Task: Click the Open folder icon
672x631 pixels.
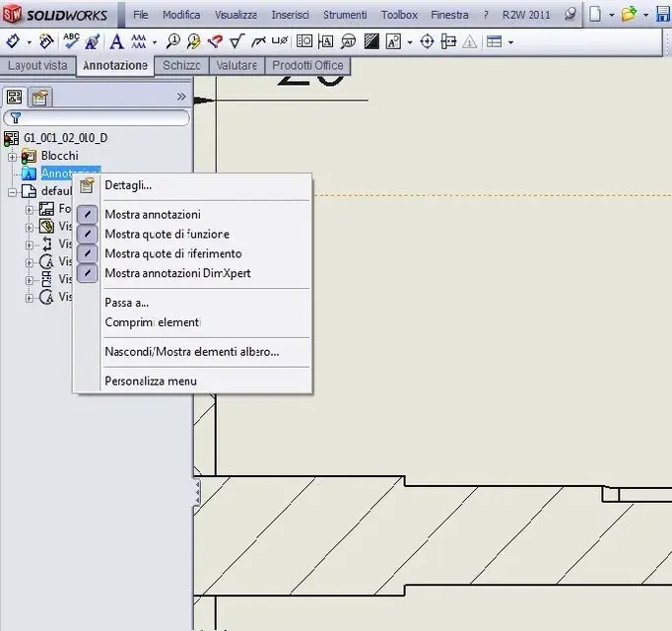Action: (x=629, y=14)
